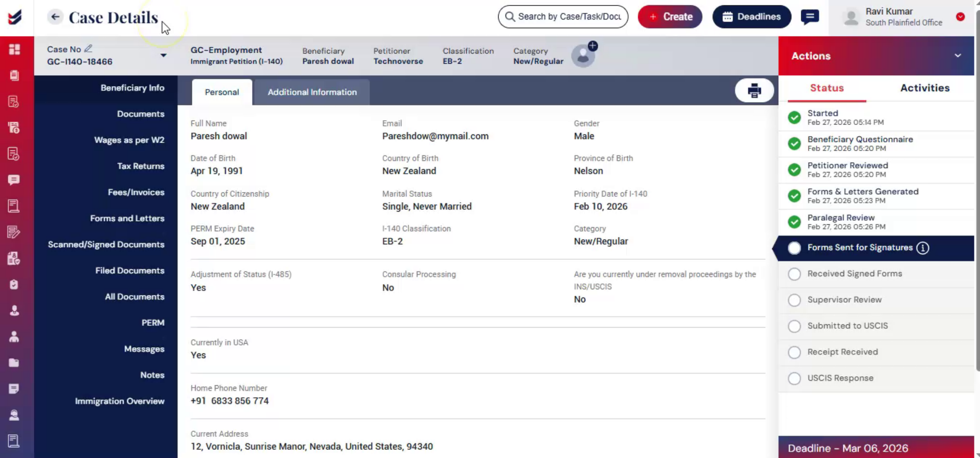This screenshot has height=458, width=980.
Task: Mark Submitted to USCIS status circle
Action: point(794,326)
